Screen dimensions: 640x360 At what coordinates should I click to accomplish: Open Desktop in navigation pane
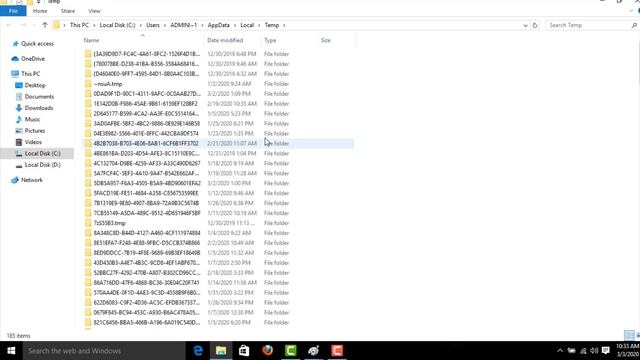tap(35, 85)
